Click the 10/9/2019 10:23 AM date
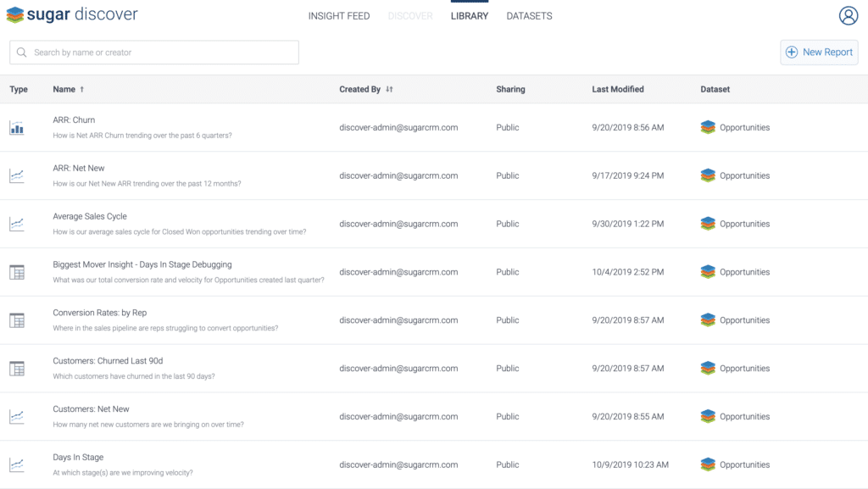The width and height of the screenshot is (868, 489). coord(631,464)
